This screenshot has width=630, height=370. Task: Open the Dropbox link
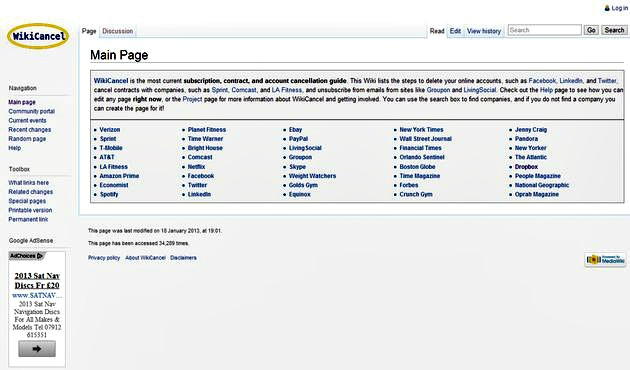[x=526, y=167]
